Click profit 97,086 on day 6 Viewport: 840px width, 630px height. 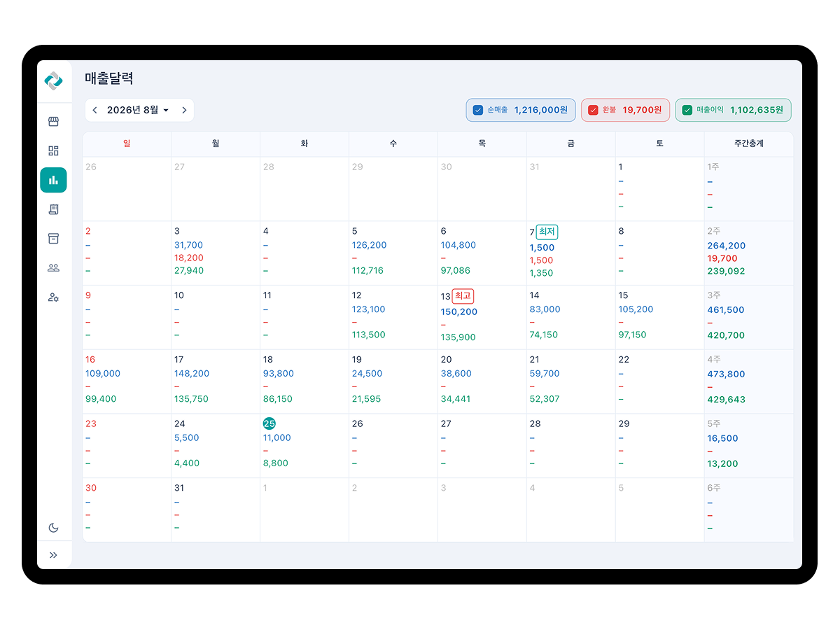click(456, 270)
